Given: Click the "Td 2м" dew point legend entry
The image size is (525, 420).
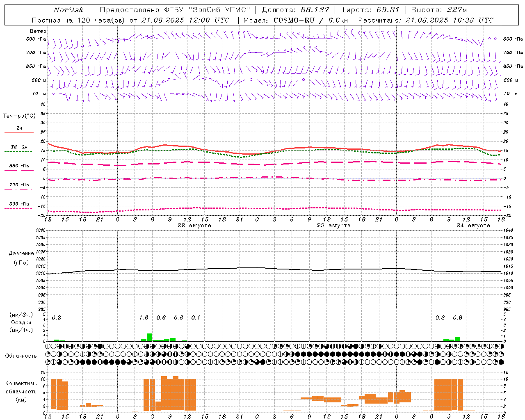Looking at the screenshot, I should (19, 147).
